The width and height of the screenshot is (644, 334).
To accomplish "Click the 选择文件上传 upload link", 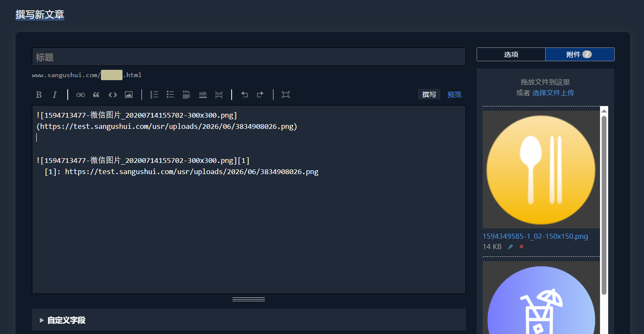I will (x=553, y=93).
